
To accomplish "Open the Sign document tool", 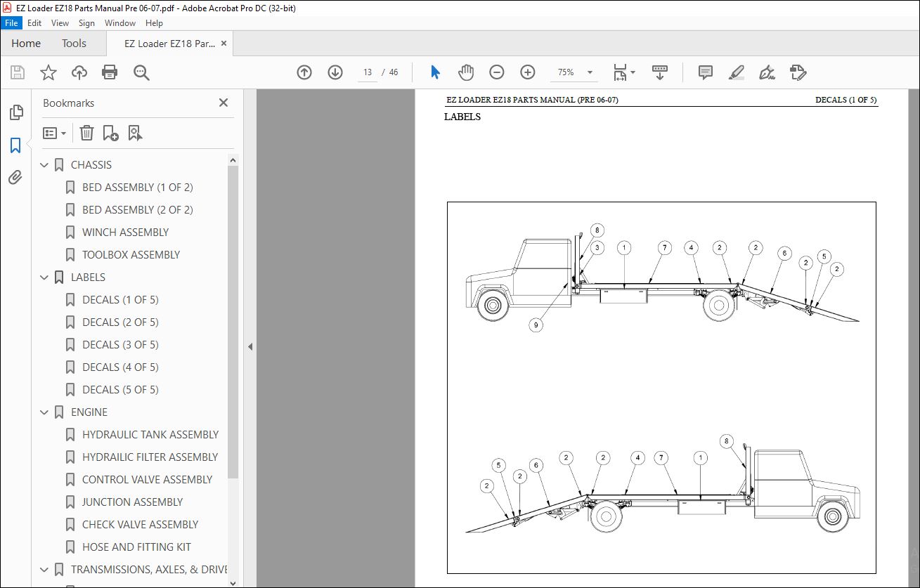I will click(767, 72).
